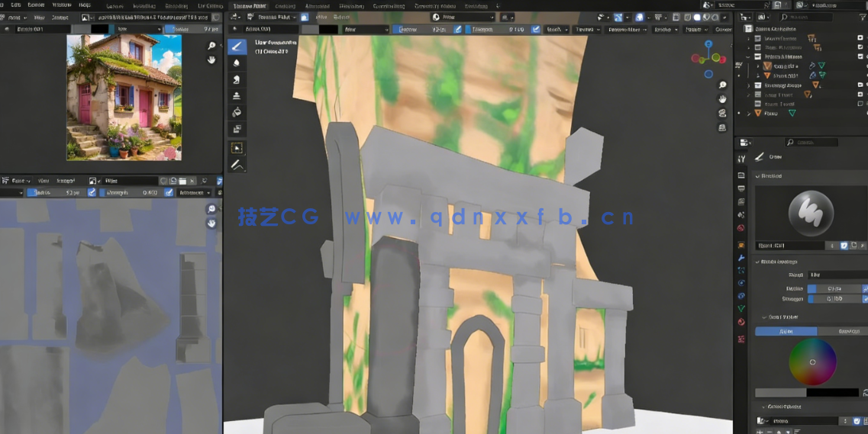Open the Output properties tab icon

pos(741,188)
